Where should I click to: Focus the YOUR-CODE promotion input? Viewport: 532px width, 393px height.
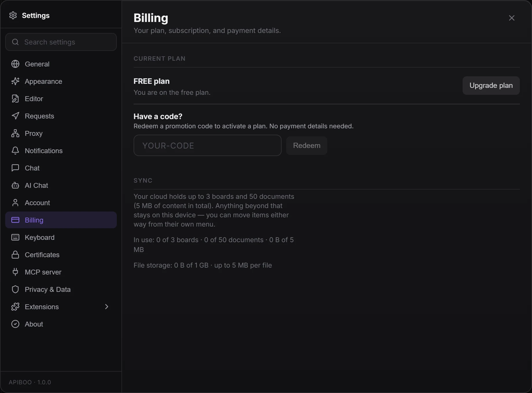207,145
